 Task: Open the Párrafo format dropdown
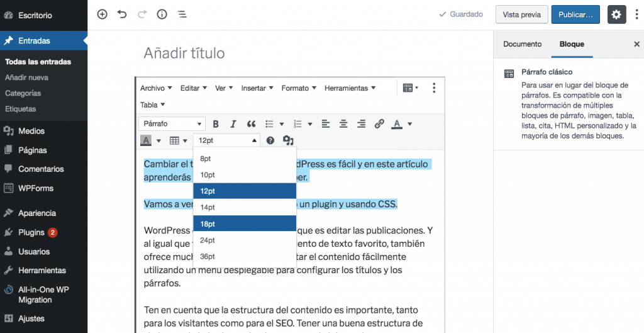coord(171,124)
